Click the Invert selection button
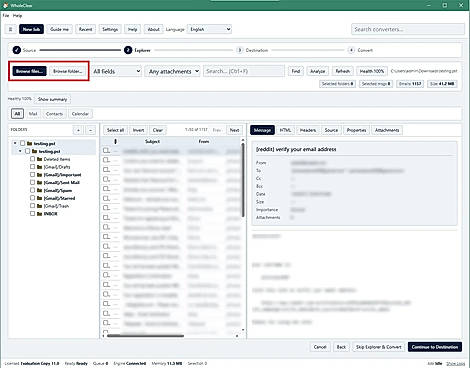470x368 pixels. click(x=138, y=130)
